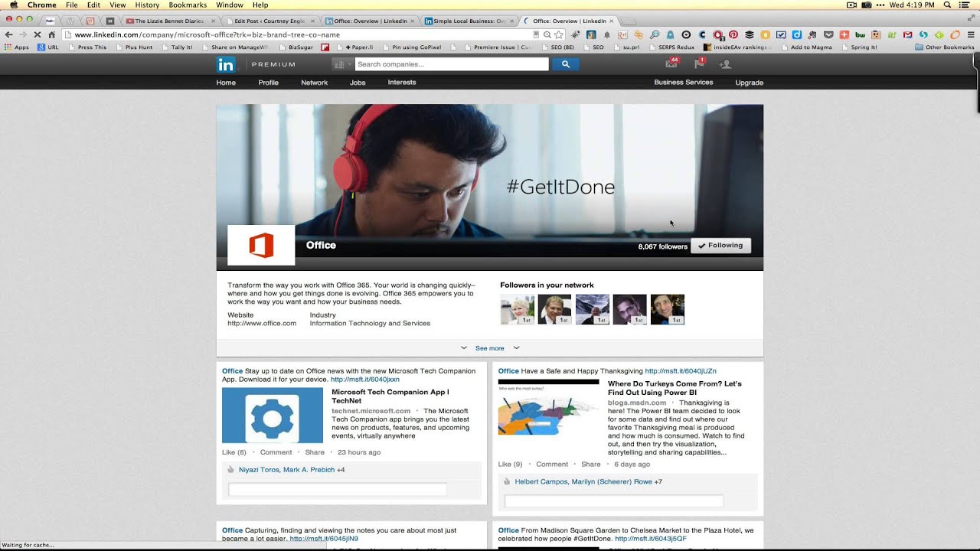Click the 8,067 followers count
This screenshot has width=980, height=551.
click(662, 246)
